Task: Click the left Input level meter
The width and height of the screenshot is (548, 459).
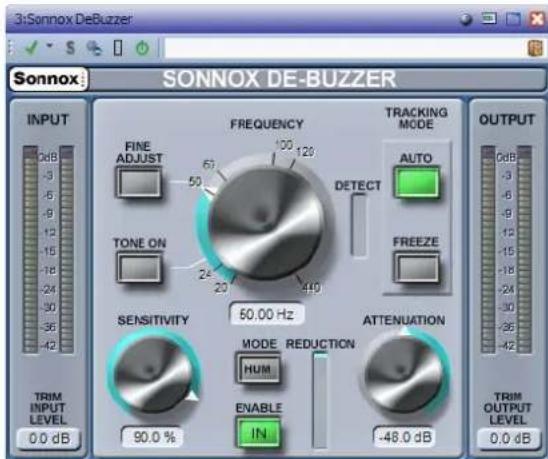Action: point(30,249)
